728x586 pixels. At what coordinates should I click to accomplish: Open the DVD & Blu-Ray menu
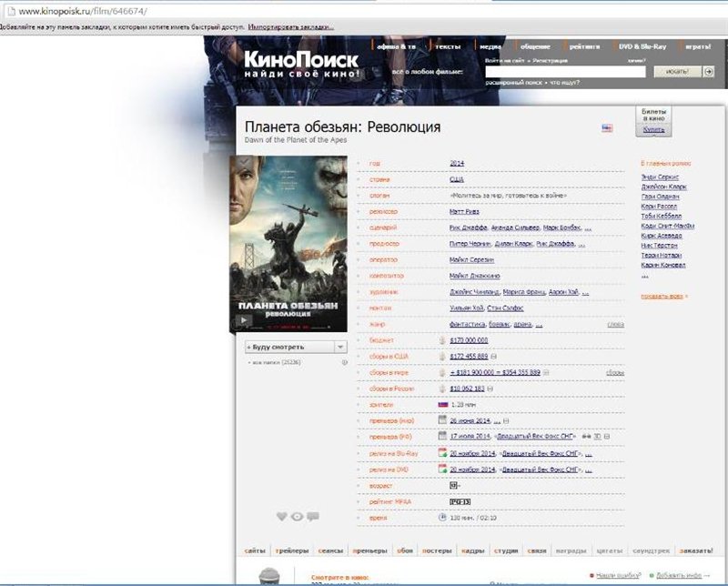[x=642, y=46]
